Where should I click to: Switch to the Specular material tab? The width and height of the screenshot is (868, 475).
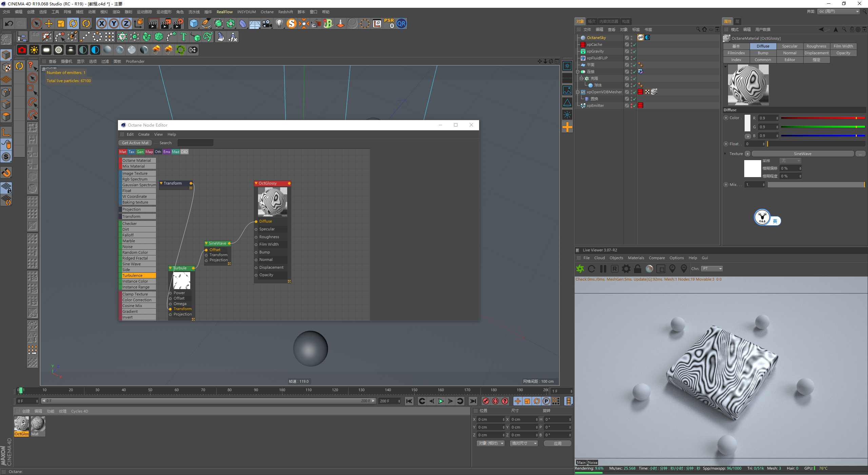point(789,46)
